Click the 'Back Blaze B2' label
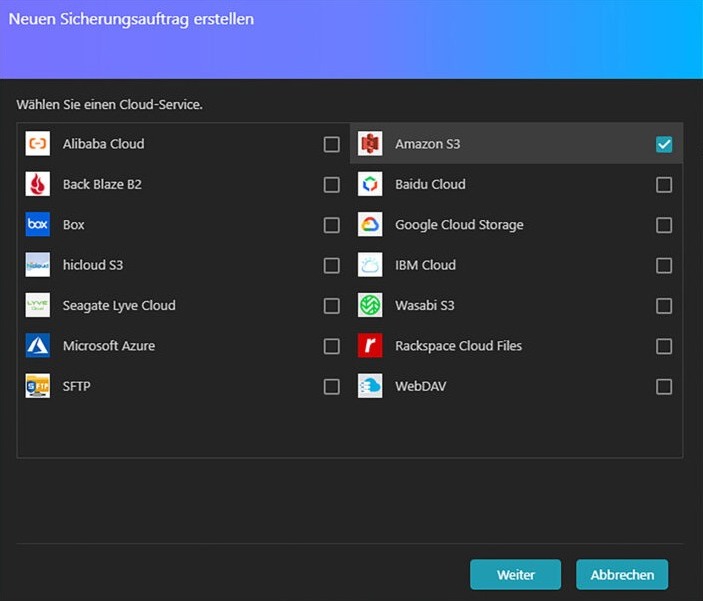 pyautogui.click(x=102, y=184)
